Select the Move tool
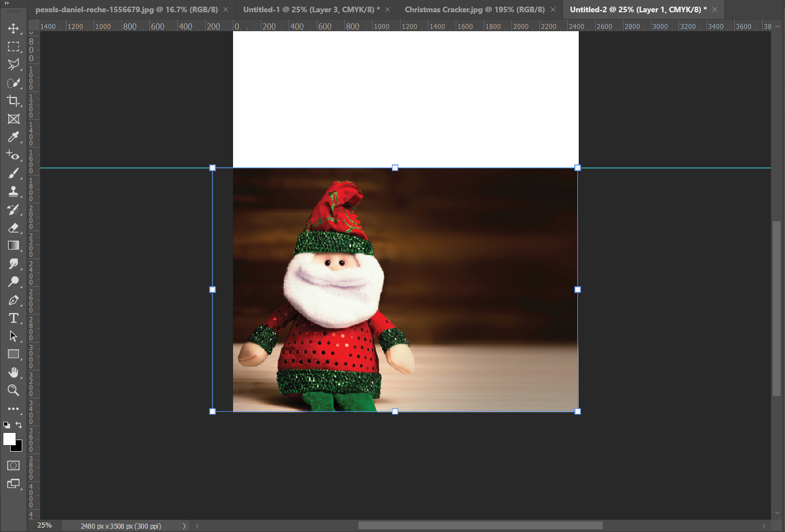The width and height of the screenshot is (785, 532). (13, 28)
